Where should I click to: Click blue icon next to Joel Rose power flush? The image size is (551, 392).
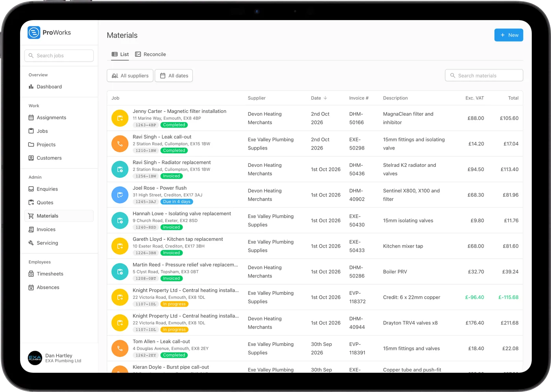120,195
